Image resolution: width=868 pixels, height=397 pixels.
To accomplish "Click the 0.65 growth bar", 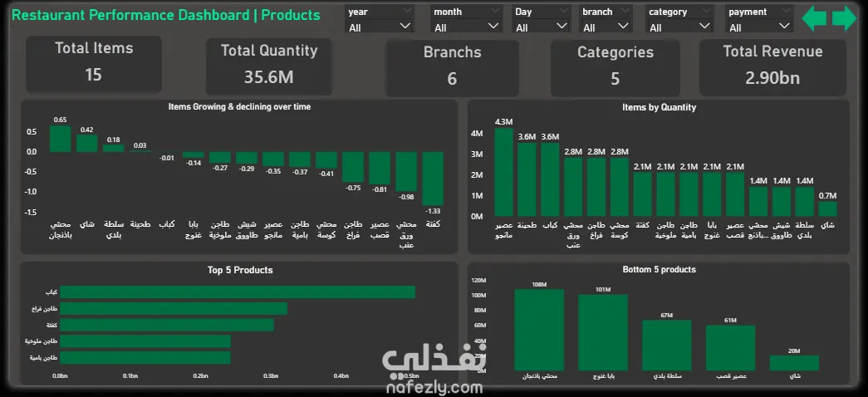I will point(61,139).
